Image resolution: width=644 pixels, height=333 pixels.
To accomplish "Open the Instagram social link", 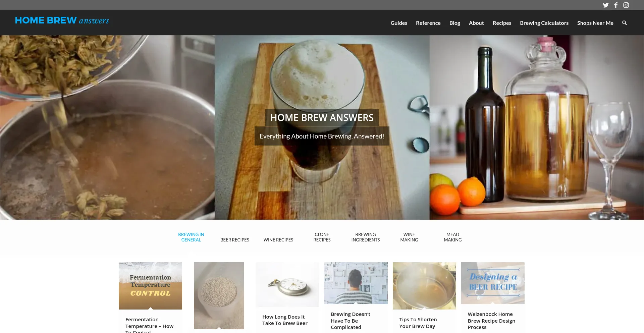I will [626, 5].
